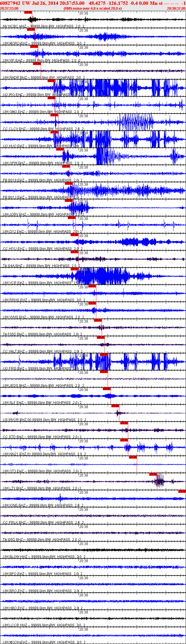Click the red pick marker above the NCBC trace
The height and width of the screenshot is (644, 186).
tap(28, 12)
